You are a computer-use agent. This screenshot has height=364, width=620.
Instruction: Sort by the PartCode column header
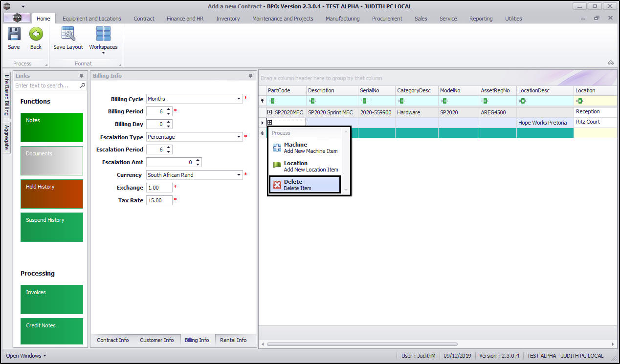(286, 90)
